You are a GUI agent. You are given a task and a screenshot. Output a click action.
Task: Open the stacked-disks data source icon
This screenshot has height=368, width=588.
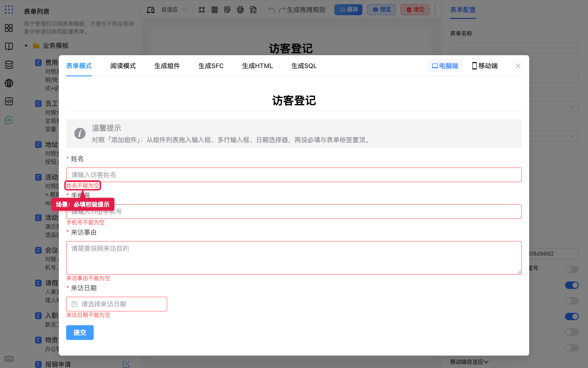9,65
